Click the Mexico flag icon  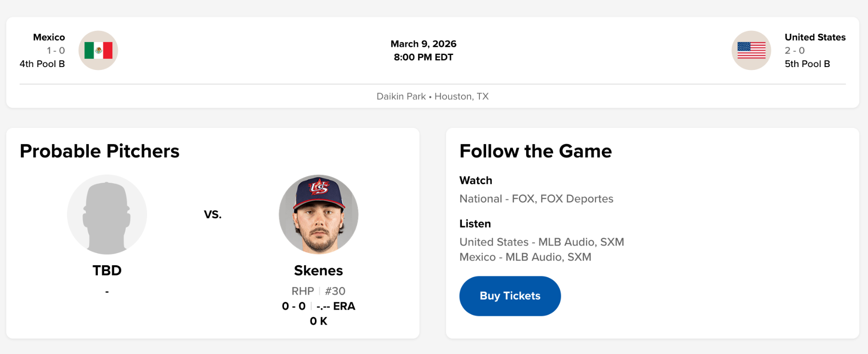point(98,51)
